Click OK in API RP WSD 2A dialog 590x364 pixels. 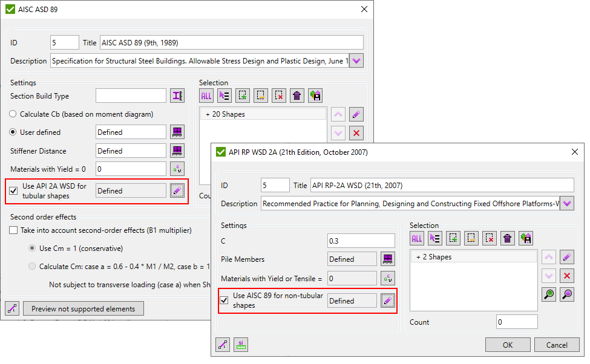508,345
